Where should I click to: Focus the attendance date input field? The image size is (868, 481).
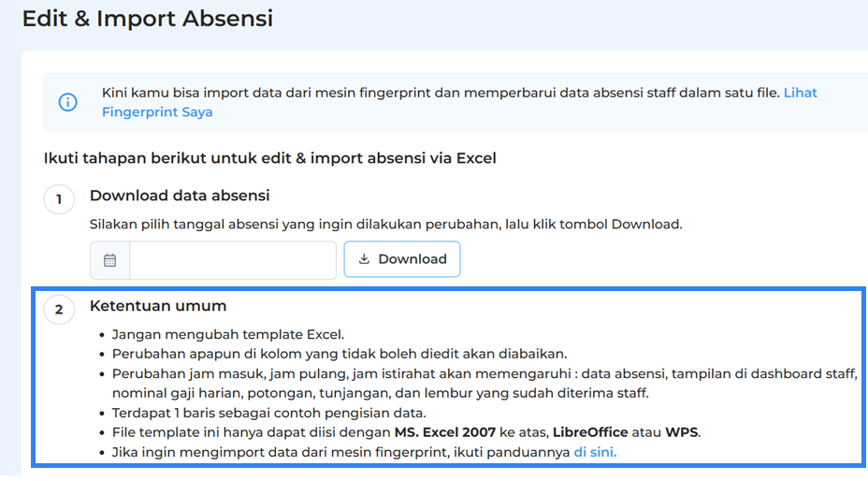coord(232,260)
